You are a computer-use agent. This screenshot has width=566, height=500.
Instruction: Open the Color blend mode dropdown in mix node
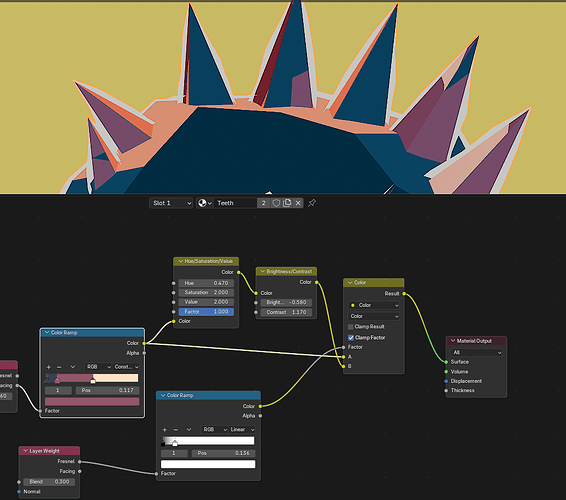click(x=374, y=316)
